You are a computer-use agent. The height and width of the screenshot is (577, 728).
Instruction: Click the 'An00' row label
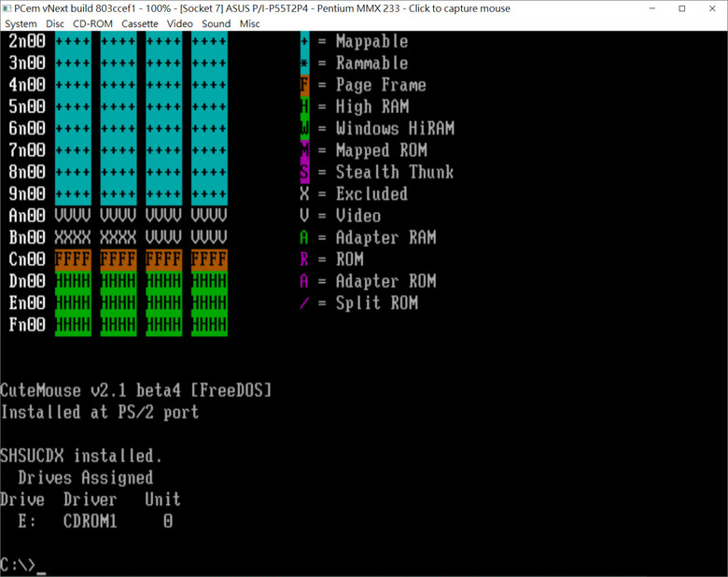click(x=27, y=216)
